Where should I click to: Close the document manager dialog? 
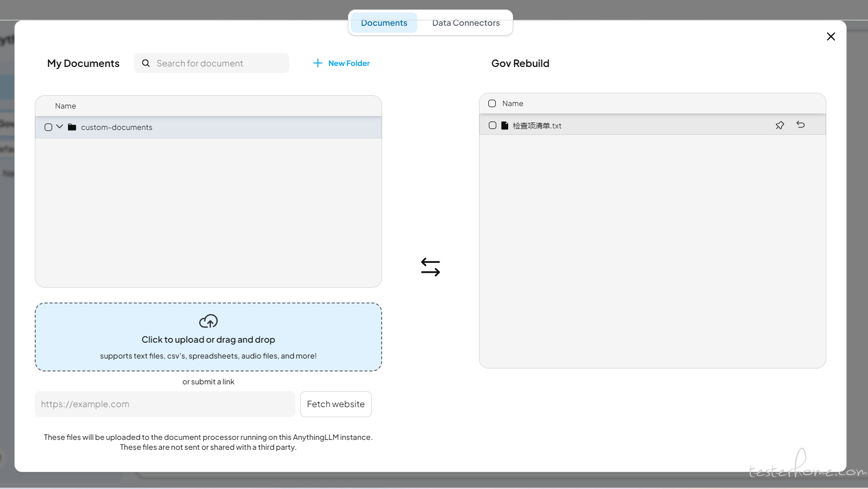pyautogui.click(x=831, y=36)
